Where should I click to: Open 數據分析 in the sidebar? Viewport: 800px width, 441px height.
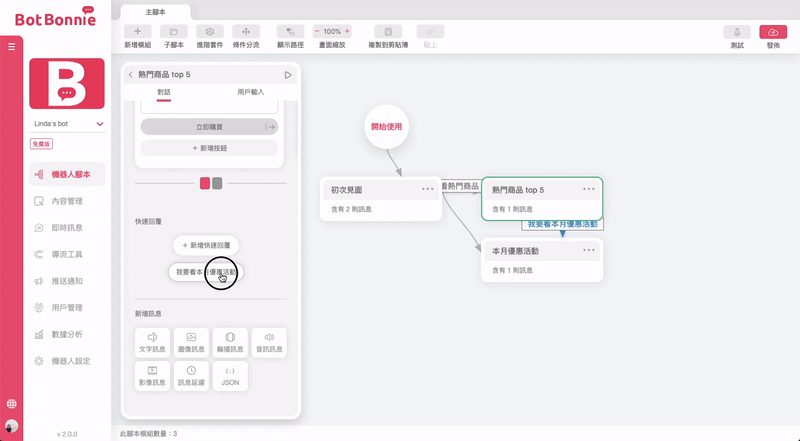coord(67,334)
